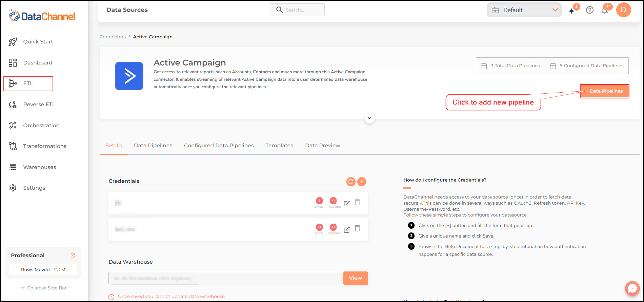Click the Data Warehouse heading
This screenshot has width=644, height=302.
(x=130, y=262)
